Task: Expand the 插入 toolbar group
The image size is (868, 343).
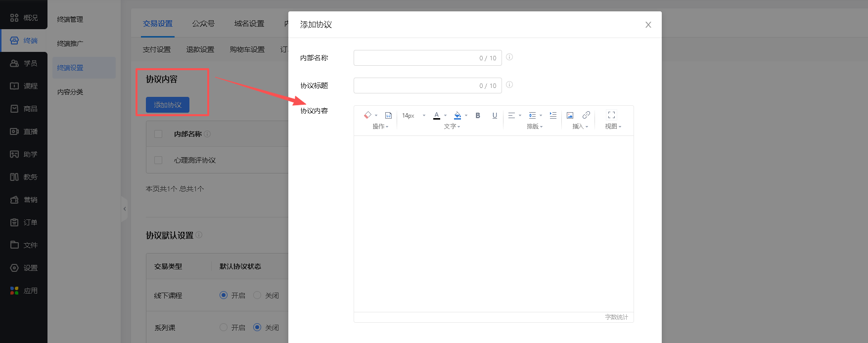Action: click(580, 127)
